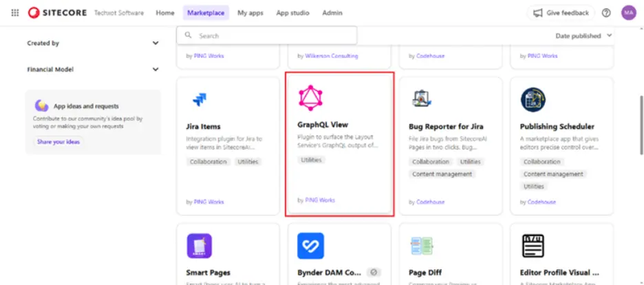Click the Share your ideas button
Image resolution: width=644 pixels, height=285 pixels.
pyautogui.click(x=58, y=142)
